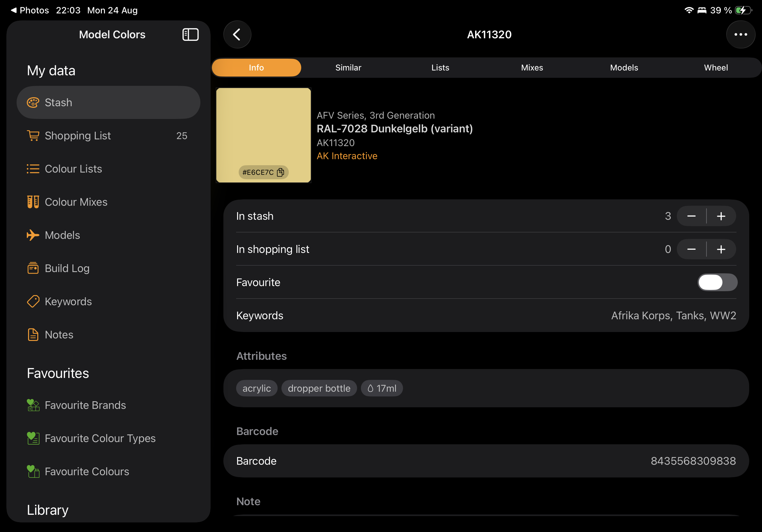Click the Keywords tag icon
Image resolution: width=762 pixels, height=532 pixels.
point(33,301)
